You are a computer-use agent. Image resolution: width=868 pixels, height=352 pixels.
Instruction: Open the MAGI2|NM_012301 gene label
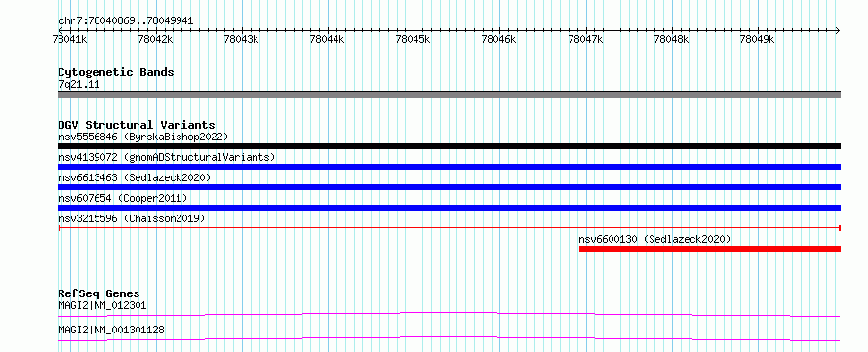click(102, 305)
